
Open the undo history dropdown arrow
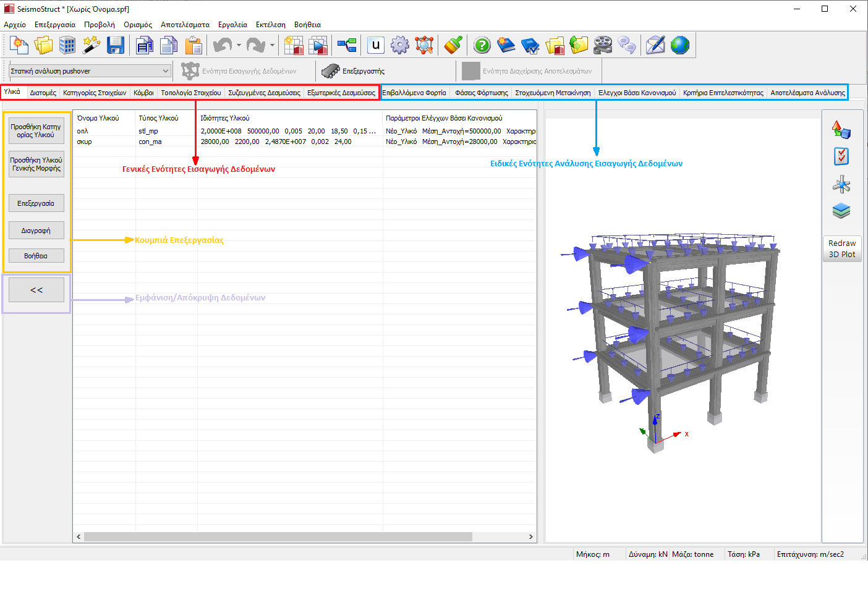(239, 45)
